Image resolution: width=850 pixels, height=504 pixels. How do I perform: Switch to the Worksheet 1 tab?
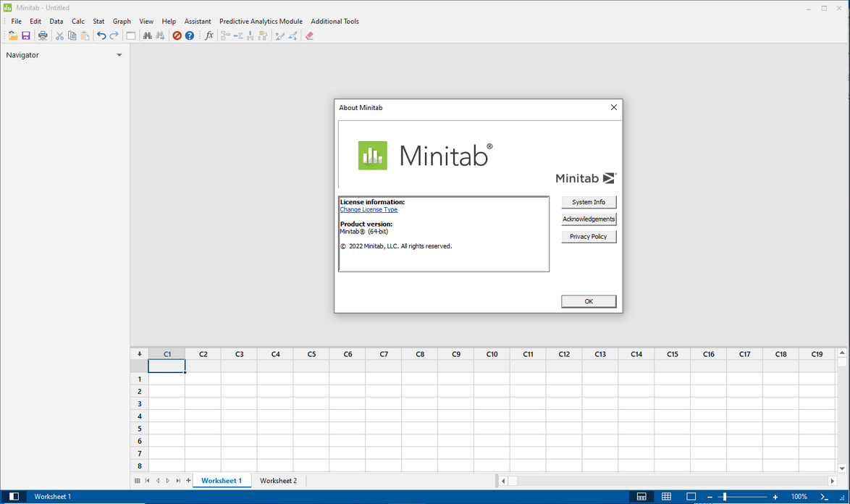(221, 481)
